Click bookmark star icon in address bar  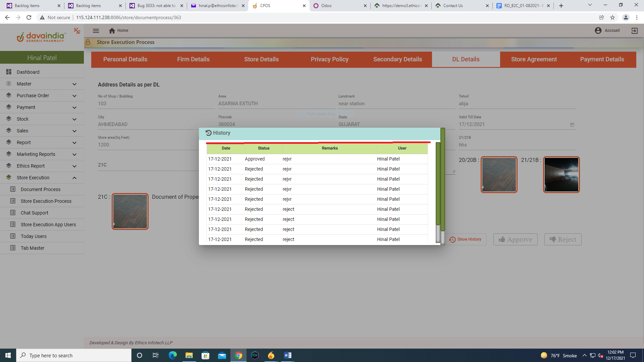tap(612, 17)
